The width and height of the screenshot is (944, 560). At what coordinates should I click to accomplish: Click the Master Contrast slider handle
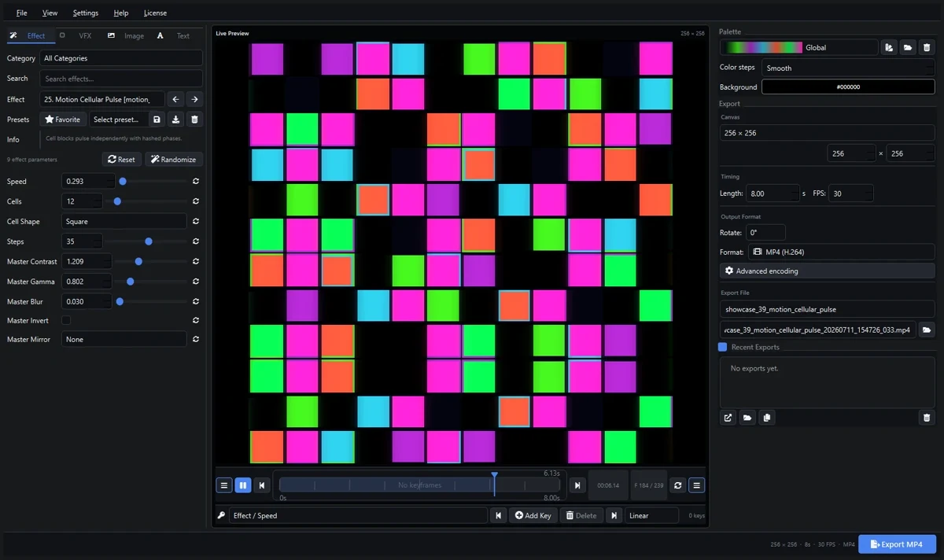[139, 261]
